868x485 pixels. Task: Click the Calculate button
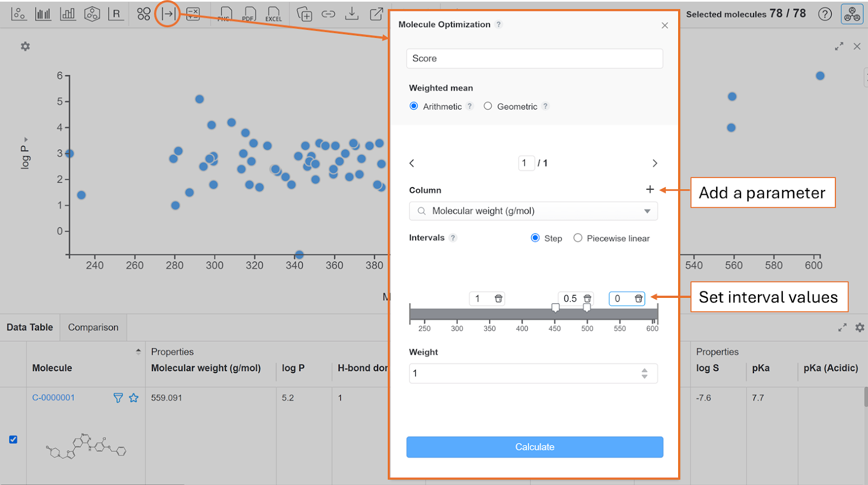click(535, 447)
